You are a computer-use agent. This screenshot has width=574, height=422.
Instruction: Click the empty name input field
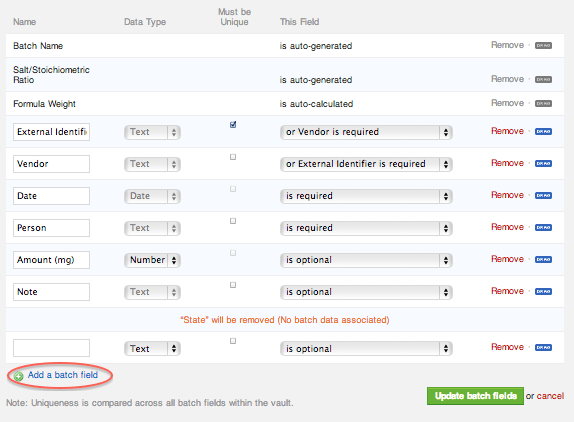[51, 348]
